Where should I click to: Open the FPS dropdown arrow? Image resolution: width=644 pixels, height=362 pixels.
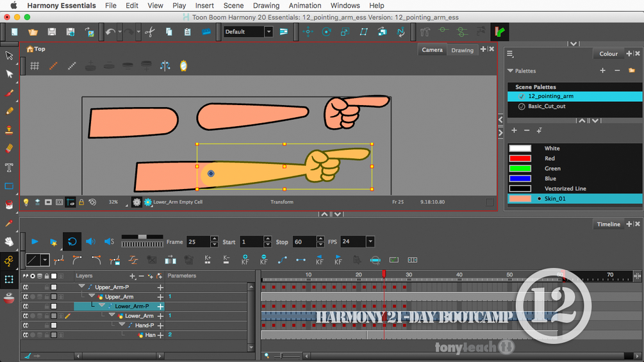370,242
